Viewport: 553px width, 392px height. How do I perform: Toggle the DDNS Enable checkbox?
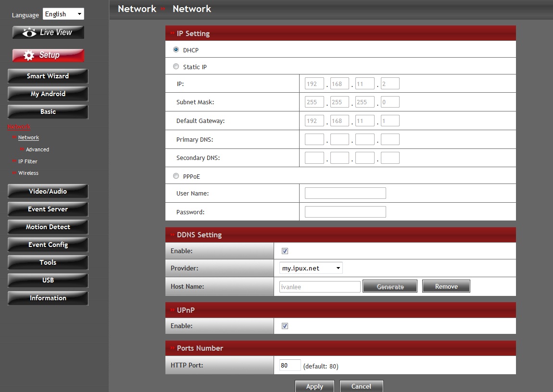285,251
